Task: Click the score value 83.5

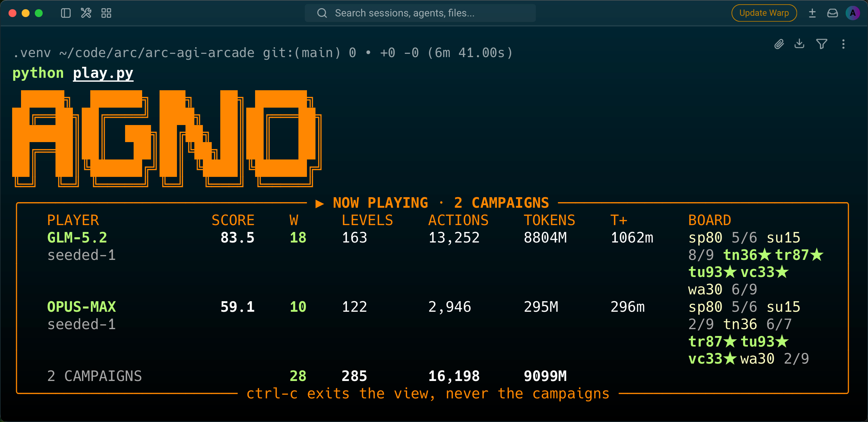Action: (237, 238)
